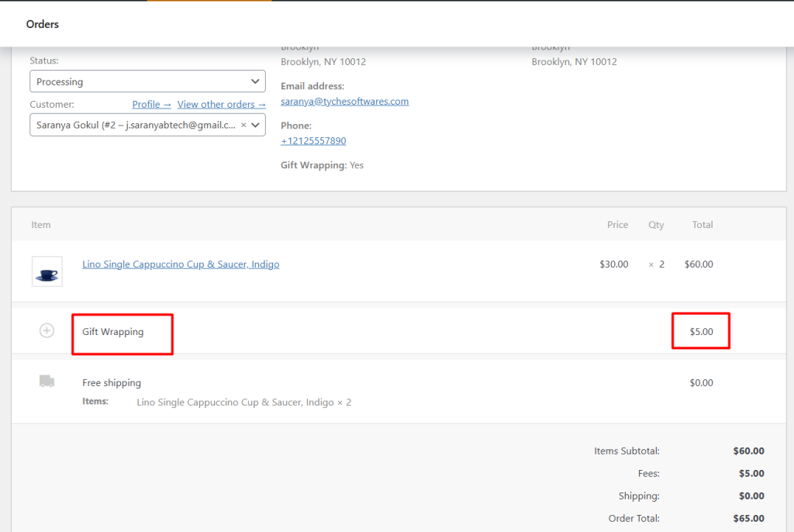The width and height of the screenshot is (794, 532).
Task: Click the Lino Cappuccino Cup product thumbnail
Action: click(x=47, y=271)
